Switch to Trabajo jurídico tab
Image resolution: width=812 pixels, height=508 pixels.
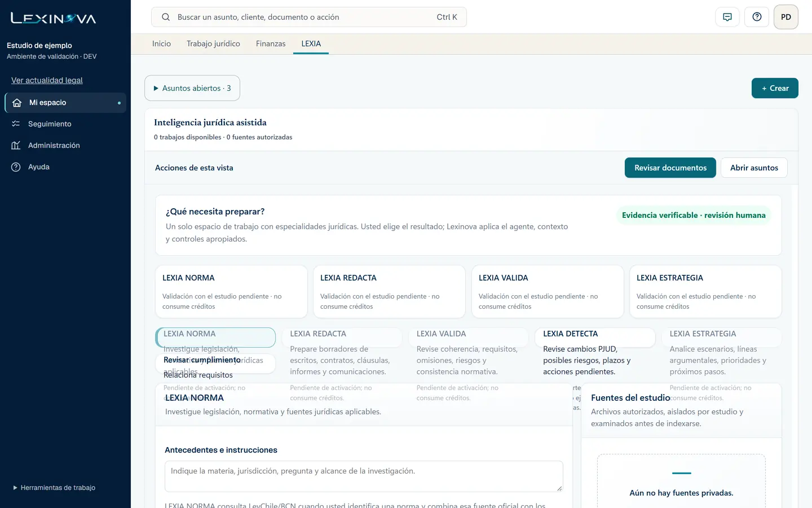point(213,43)
